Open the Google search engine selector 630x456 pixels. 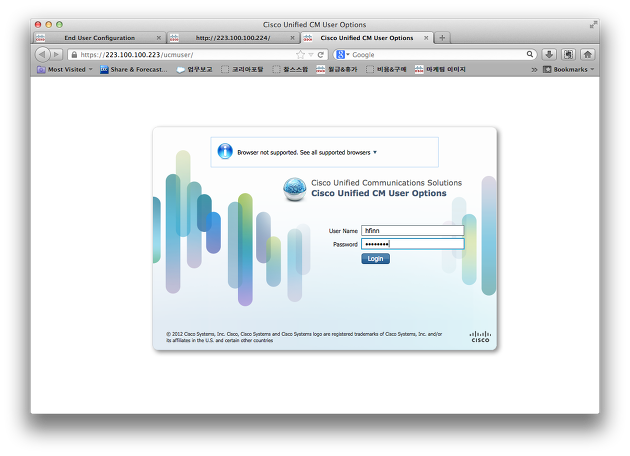pyautogui.click(x=343, y=55)
